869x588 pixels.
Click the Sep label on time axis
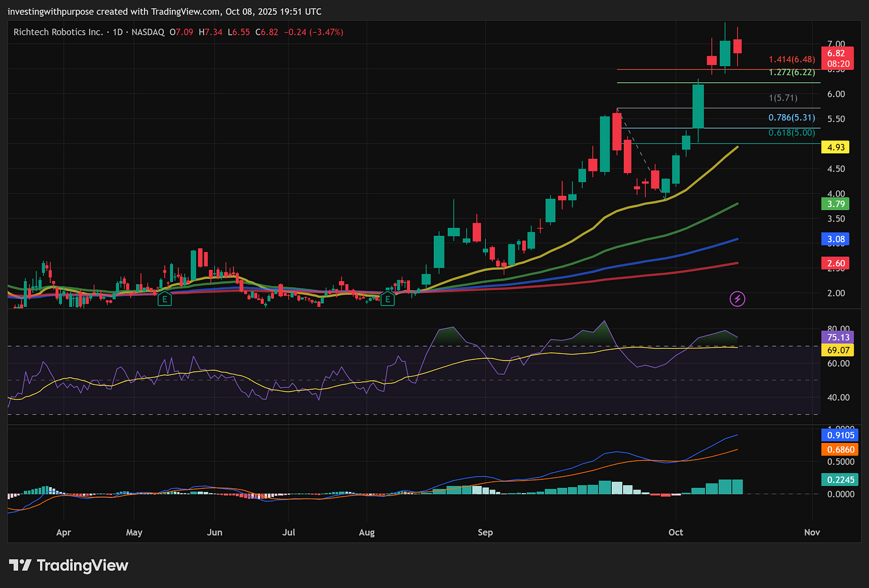coord(485,532)
